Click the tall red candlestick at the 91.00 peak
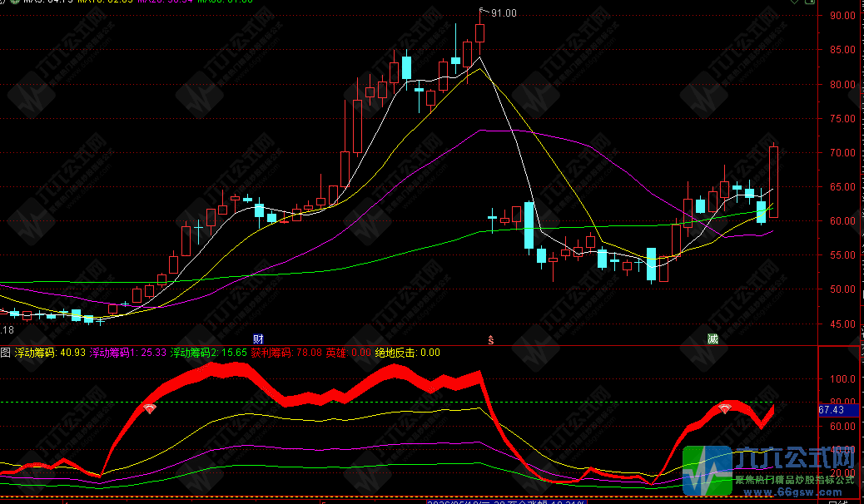The image size is (864, 504). point(480,32)
